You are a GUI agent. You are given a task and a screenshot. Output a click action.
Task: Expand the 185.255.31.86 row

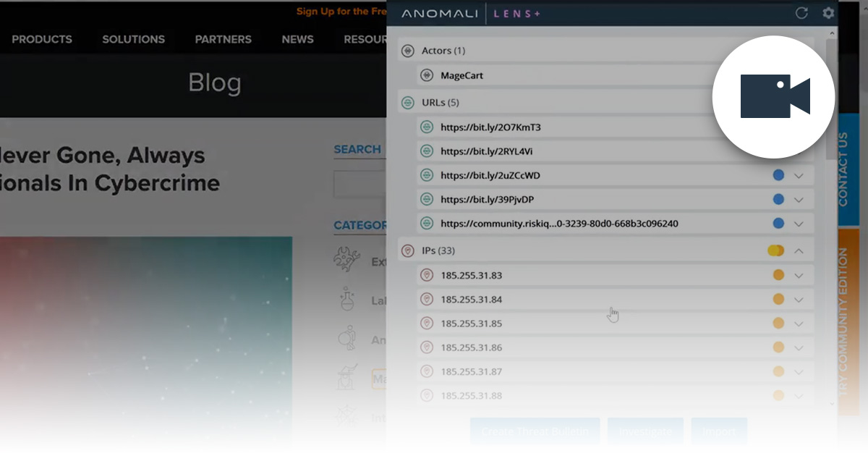[x=799, y=347]
